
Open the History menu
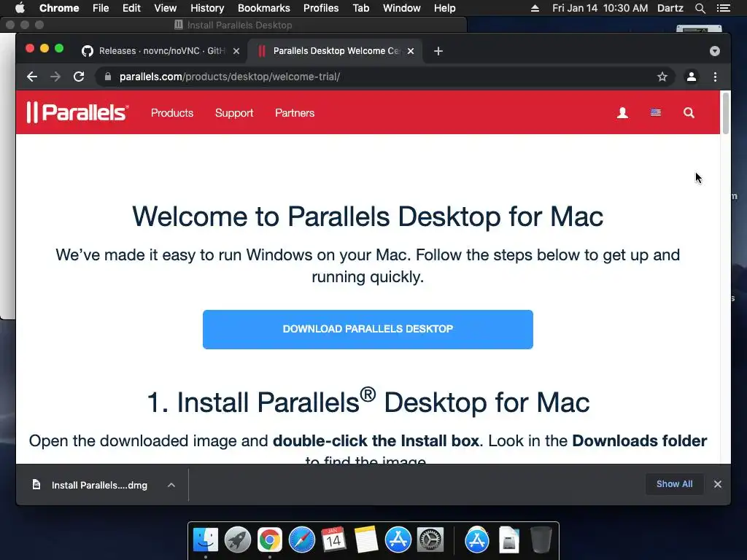[207, 8]
